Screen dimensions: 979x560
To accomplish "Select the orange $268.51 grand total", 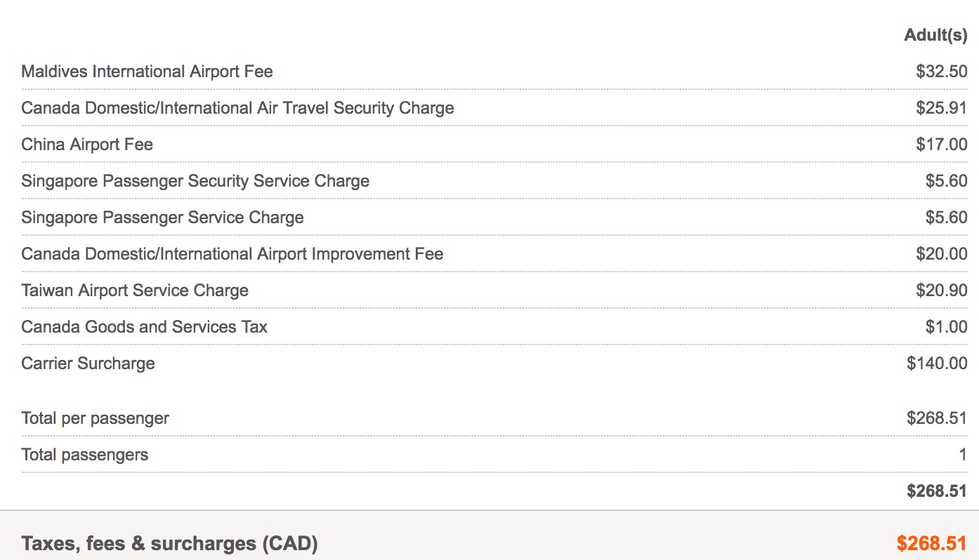I will coord(932,544).
